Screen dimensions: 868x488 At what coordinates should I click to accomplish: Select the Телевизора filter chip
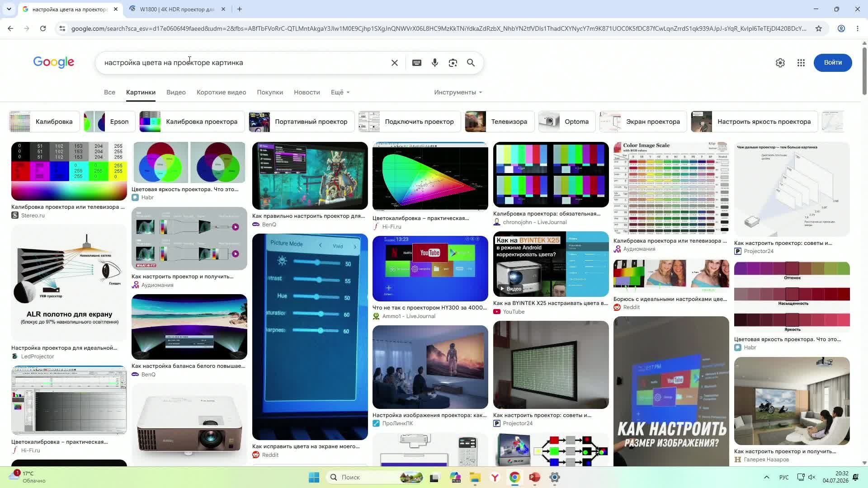click(500, 122)
